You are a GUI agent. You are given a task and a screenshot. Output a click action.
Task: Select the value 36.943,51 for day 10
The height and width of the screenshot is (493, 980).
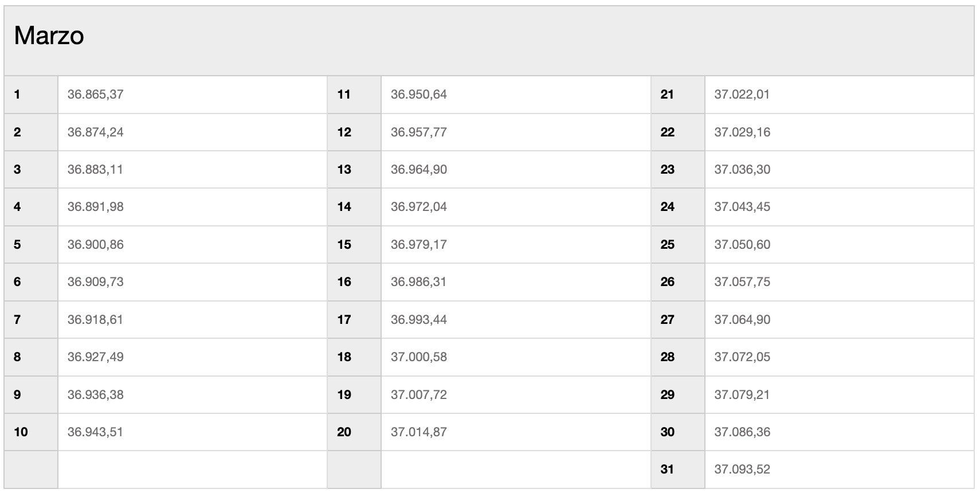(x=95, y=432)
